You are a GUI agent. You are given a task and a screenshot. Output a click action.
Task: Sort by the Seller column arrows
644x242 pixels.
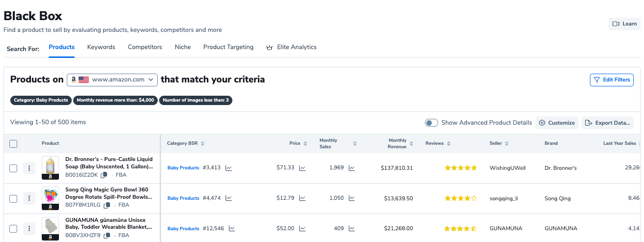pos(506,143)
